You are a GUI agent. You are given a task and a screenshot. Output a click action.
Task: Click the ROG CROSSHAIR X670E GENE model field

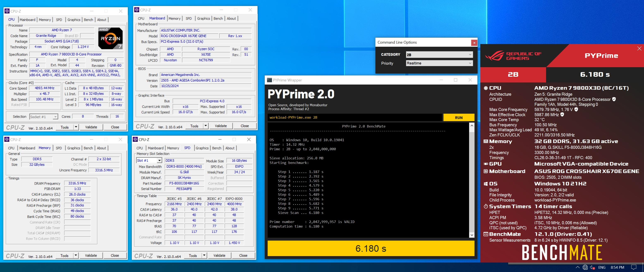coord(189,36)
